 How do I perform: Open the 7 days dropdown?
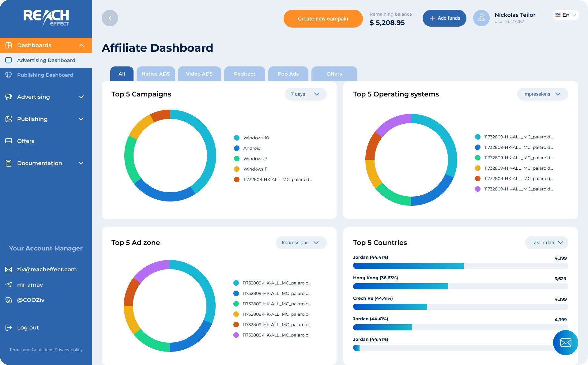pyautogui.click(x=305, y=94)
